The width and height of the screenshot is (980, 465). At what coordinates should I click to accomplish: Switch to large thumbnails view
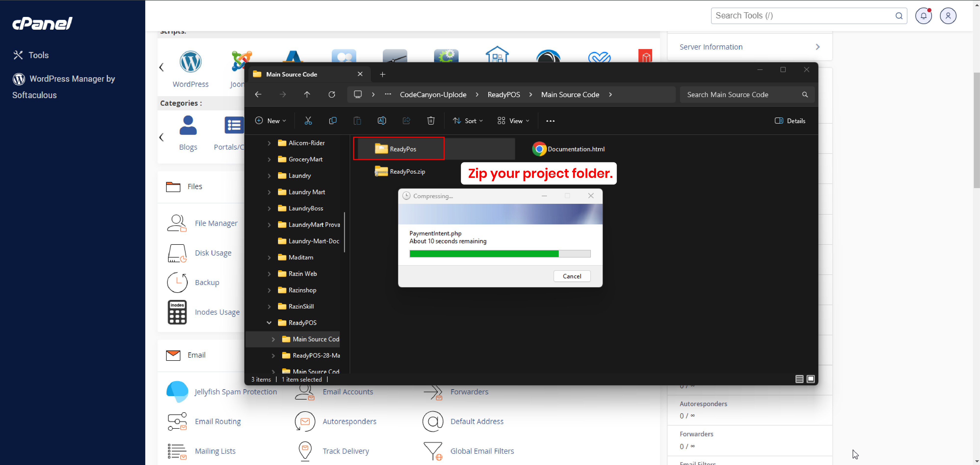click(810, 379)
